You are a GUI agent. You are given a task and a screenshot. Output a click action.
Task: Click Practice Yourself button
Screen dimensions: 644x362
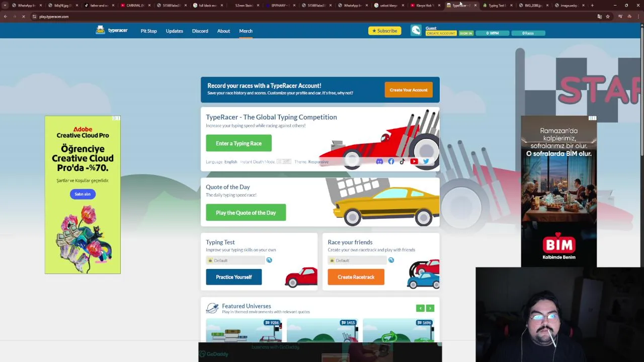233,277
